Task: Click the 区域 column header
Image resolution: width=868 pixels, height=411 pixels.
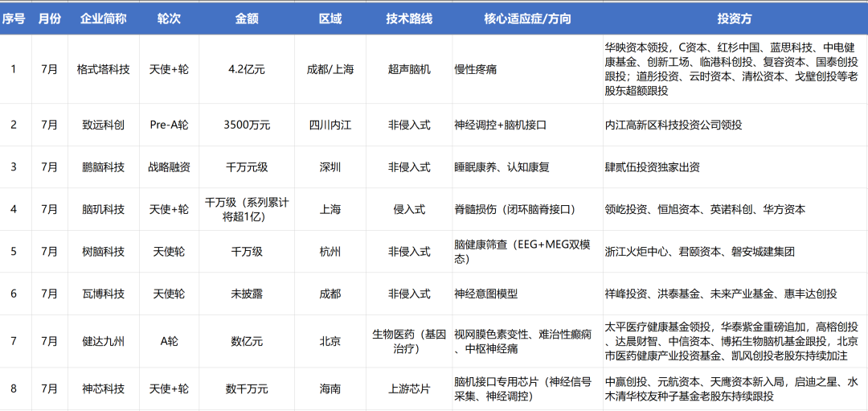Action: click(x=330, y=18)
